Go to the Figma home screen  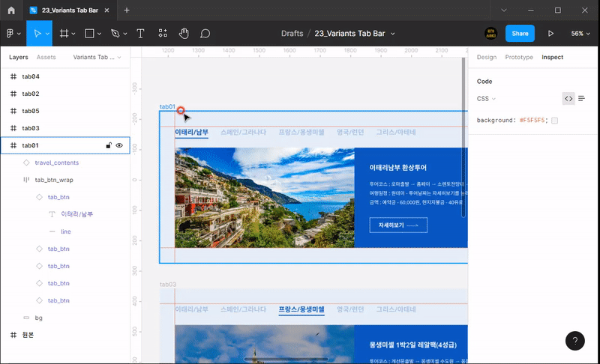click(x=11, y=10)
